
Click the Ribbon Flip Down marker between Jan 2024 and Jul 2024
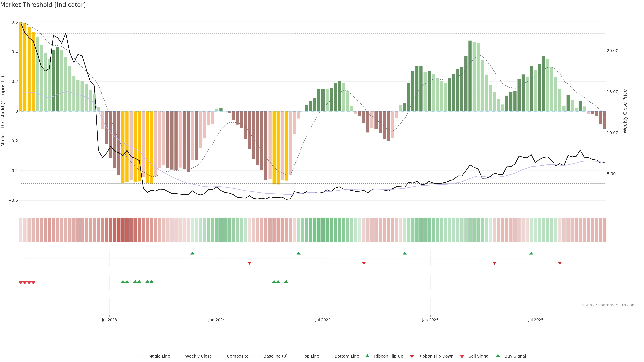tap(249, 263)
